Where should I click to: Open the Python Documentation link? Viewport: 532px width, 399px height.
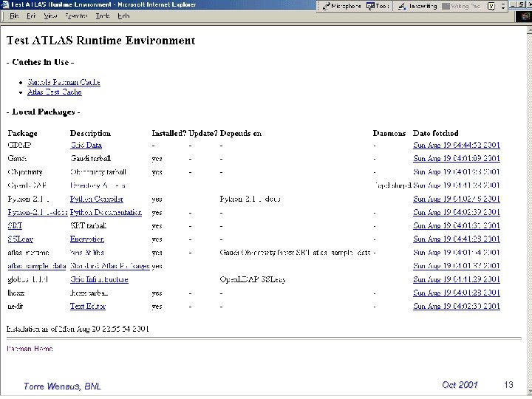tap(106, 212)
